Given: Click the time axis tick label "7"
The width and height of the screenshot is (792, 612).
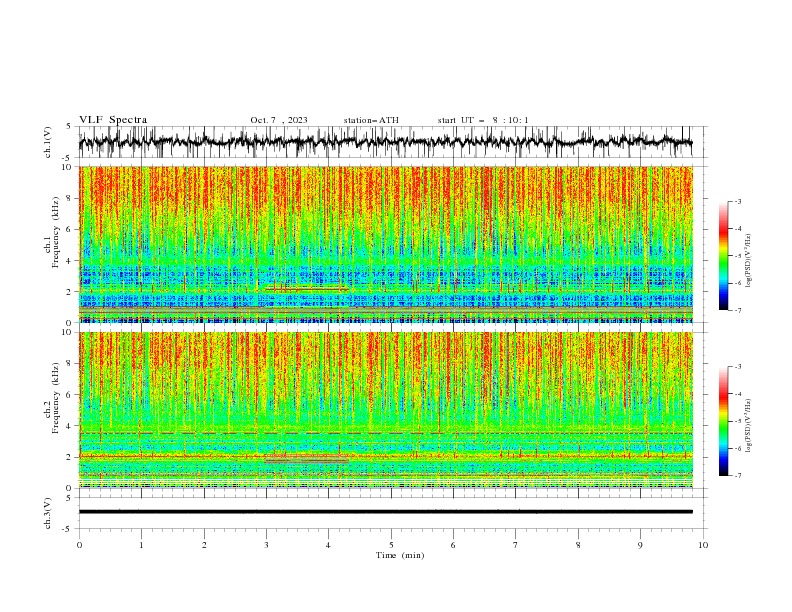Looking at the screenshot, I should pos(516,545).
